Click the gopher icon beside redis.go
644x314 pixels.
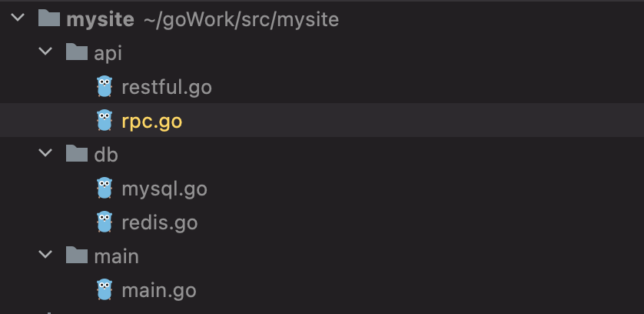pyautogui.click(x=105, y=222)
